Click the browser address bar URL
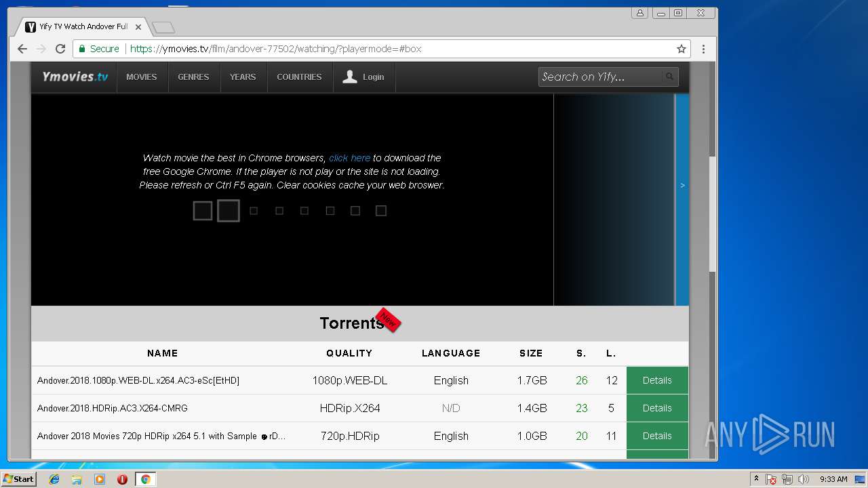868x488 pixels. pos(276,49)
